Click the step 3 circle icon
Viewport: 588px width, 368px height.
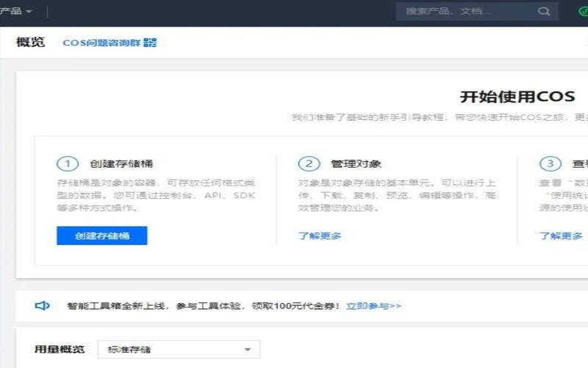click(551, 163)
